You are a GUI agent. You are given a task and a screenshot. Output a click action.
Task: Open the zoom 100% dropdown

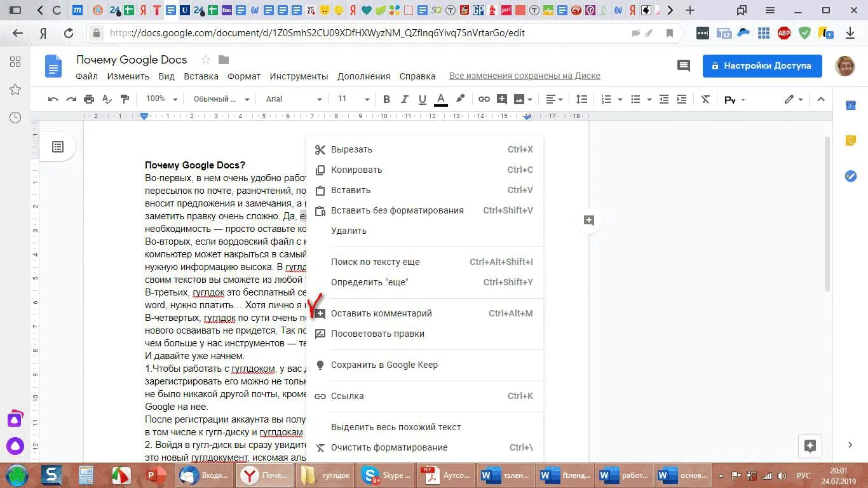tap(161, 99)
